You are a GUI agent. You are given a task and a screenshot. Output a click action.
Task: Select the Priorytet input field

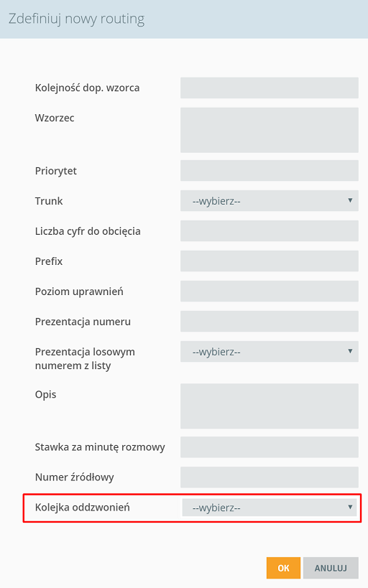[270, 171]
